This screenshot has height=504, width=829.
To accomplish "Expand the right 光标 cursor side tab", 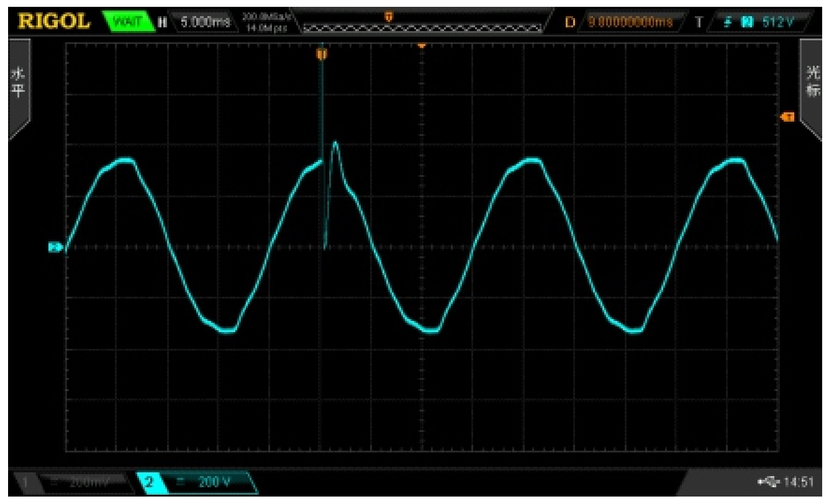I will tap(813, 87).
